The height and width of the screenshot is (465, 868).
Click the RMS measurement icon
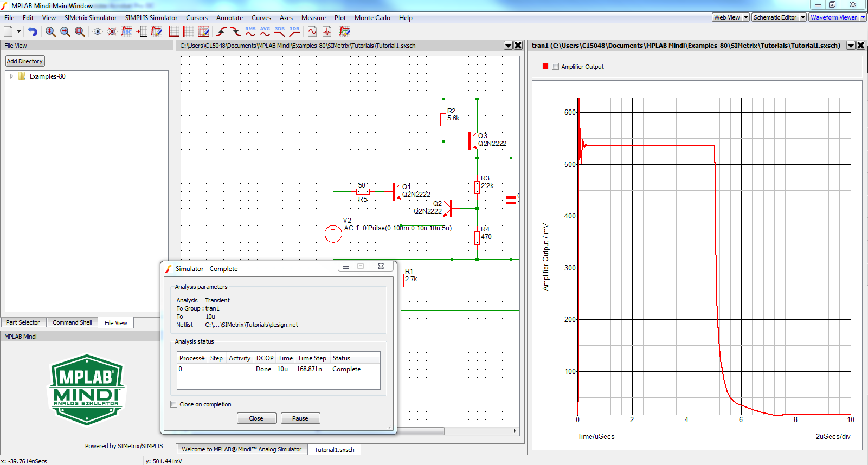[x=250, y=31]
